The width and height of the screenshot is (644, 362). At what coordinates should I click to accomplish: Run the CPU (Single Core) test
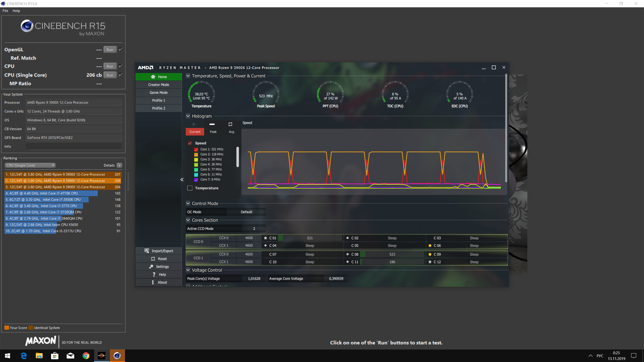[x=110, y=75]
